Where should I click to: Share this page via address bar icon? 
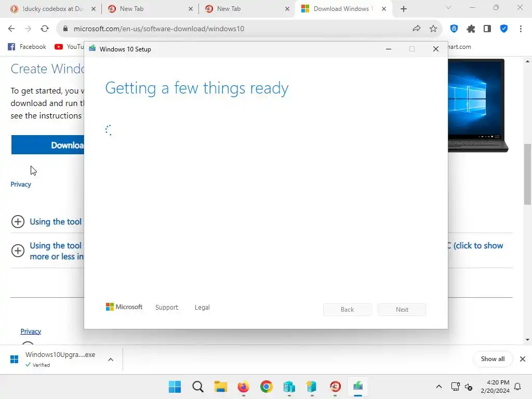click(x=416, y=29)
